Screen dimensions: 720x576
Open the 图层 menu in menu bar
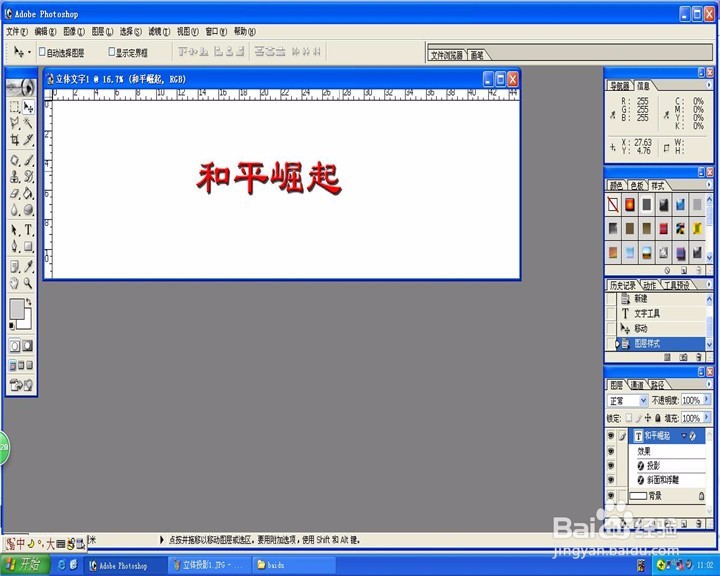tap(102, 31)
